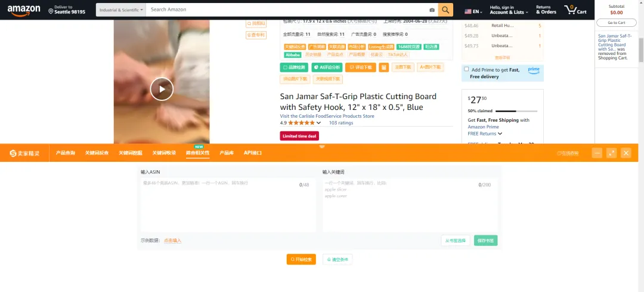Click the 主图下载 button
This screenshot has width=644, height=292.
(403, 67)
